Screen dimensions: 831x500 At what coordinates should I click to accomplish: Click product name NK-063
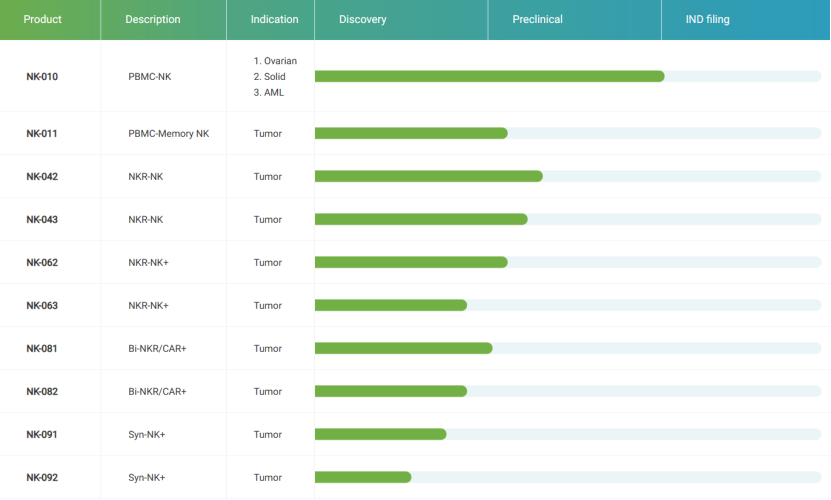[x=42, y=306]
